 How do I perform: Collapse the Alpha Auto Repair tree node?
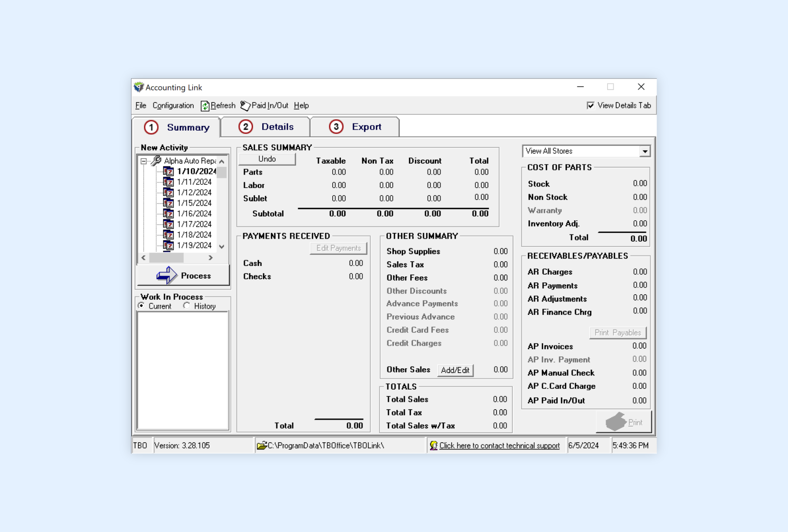144,161
